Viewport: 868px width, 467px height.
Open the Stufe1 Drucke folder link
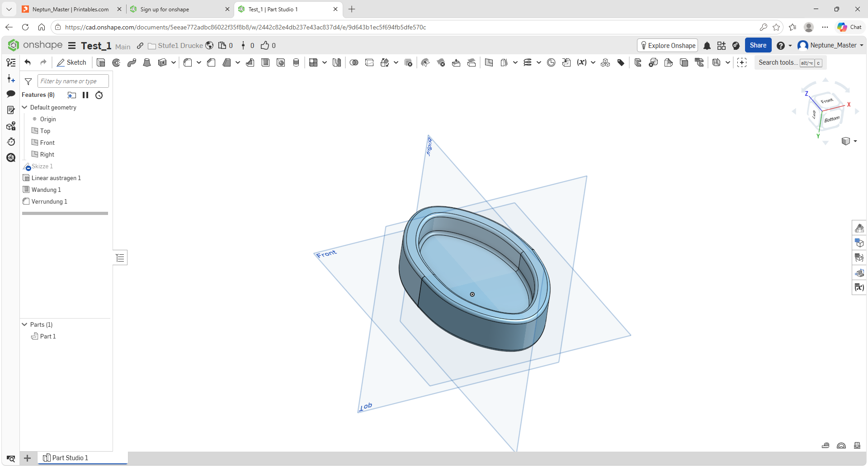click(175, 46)
